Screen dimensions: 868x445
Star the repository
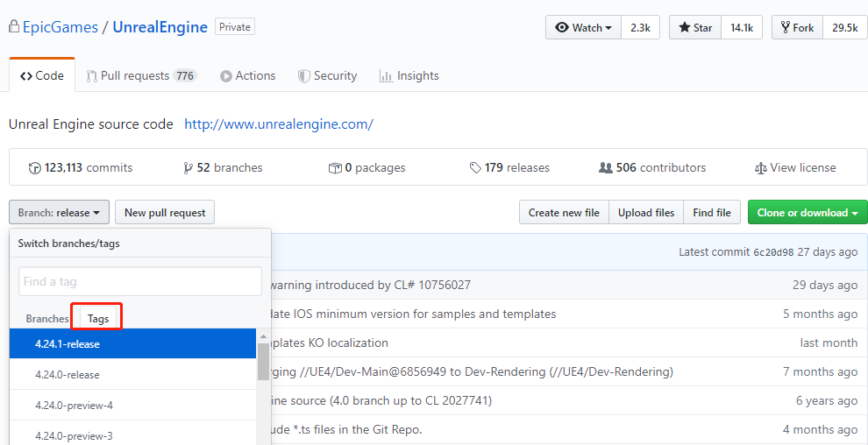695,28
